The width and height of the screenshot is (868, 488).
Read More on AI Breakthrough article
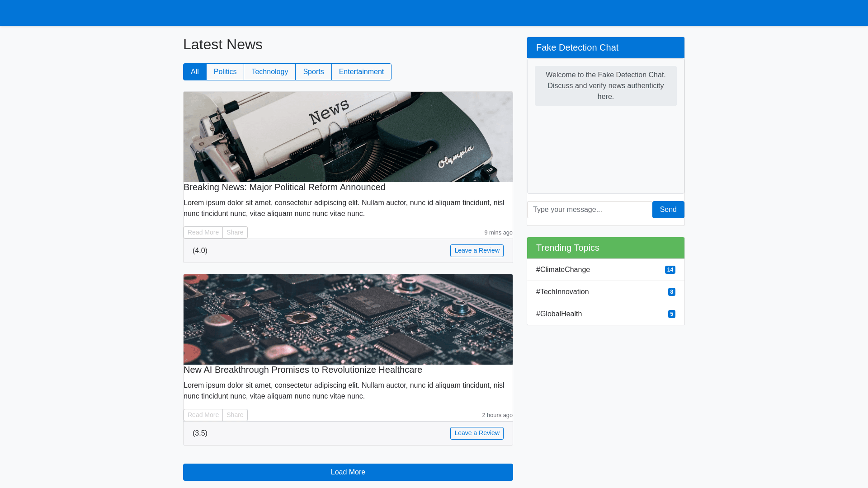pyautogui.click(x=203, y=415)
